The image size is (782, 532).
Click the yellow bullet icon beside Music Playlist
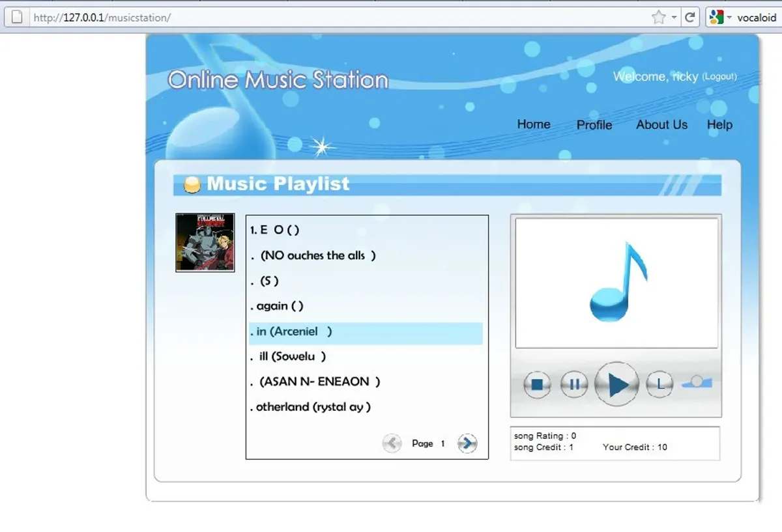(192, 185)
